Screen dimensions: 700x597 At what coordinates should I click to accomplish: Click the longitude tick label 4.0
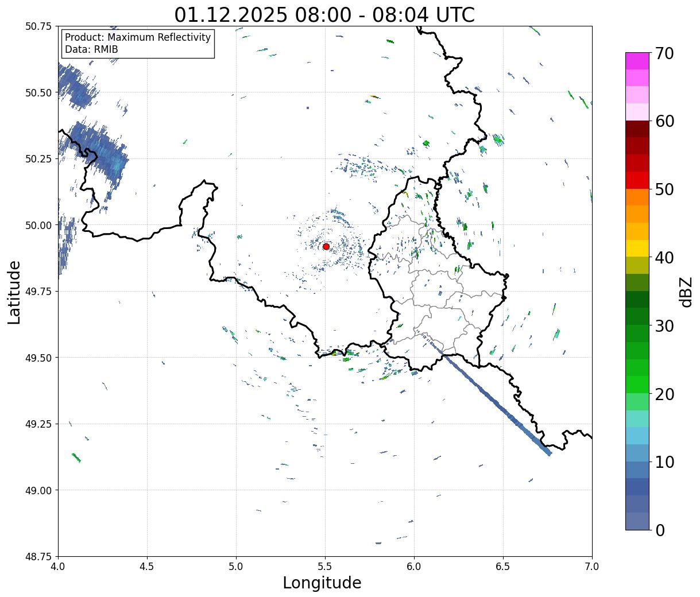pos(58,567)
